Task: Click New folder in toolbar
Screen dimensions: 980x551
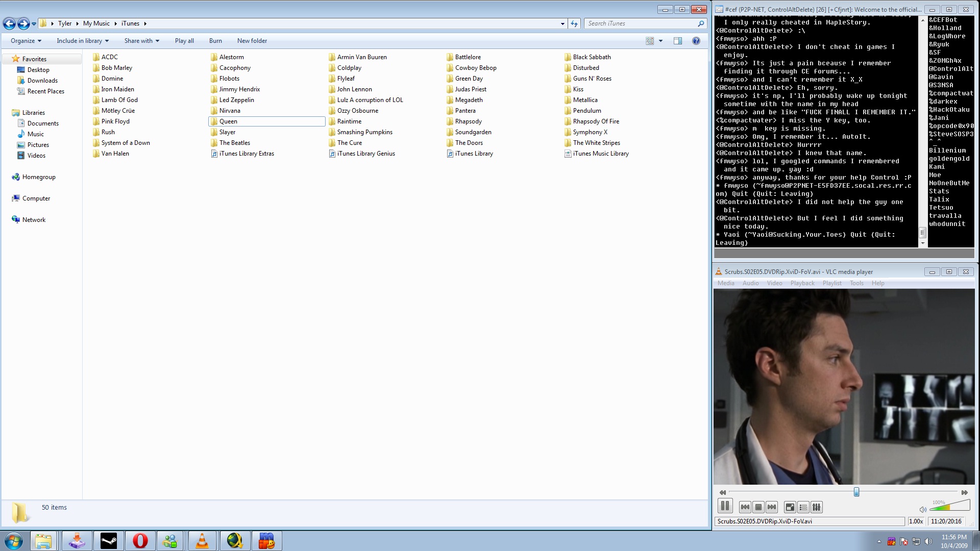Action: (252, 41)
